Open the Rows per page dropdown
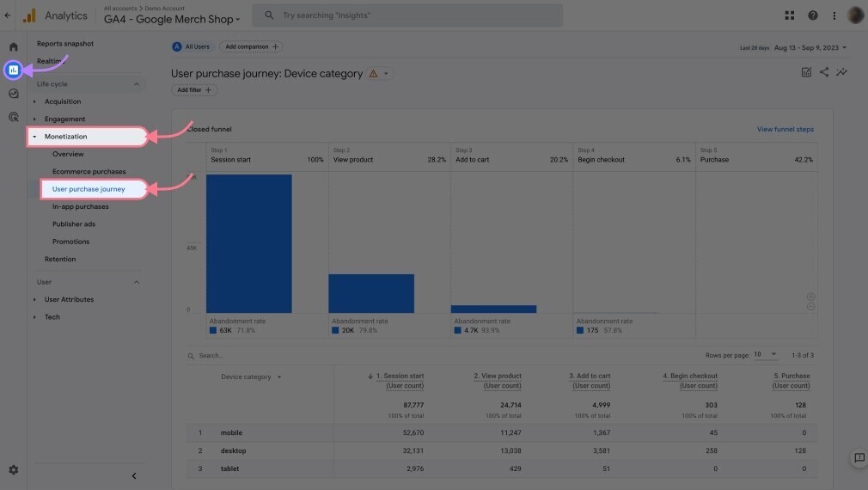The height and width of the screenshot is (490, 868). 764,355
